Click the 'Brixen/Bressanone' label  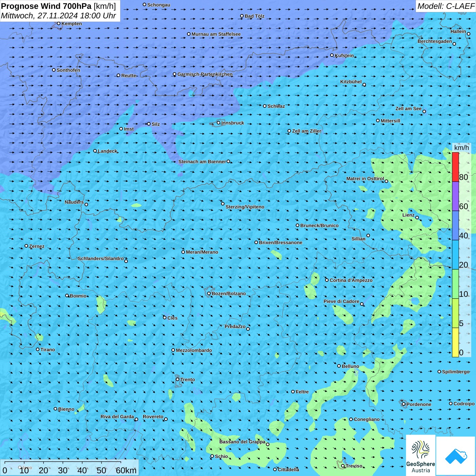tap(280, 242)
